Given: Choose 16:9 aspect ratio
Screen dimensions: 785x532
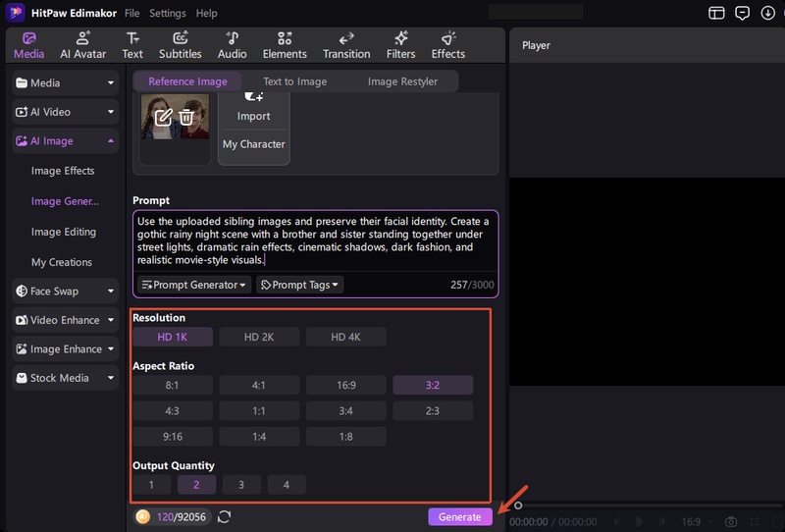Looking at the screenshot, I should (x=346, y=385).
